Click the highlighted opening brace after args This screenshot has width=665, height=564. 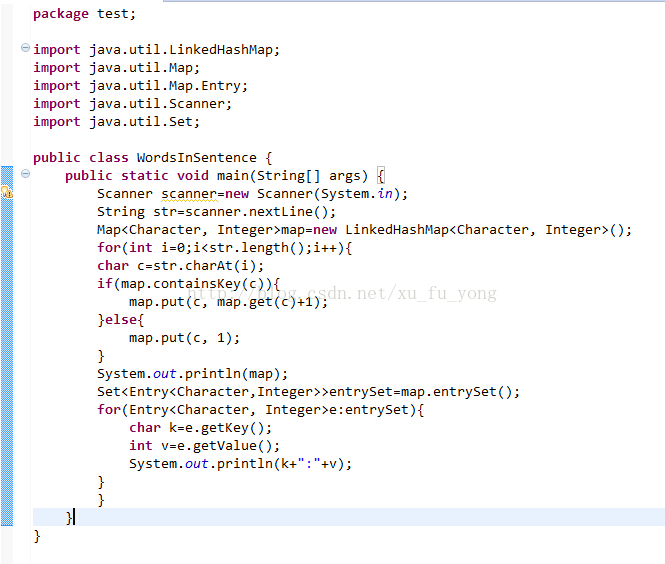pyautogui.click(x=381, y=176)
